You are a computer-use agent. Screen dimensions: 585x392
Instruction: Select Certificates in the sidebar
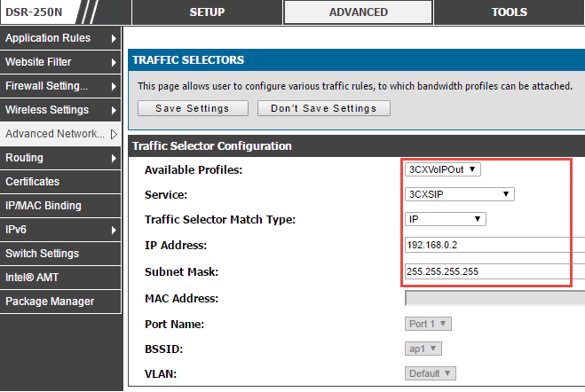pos(33,182)
